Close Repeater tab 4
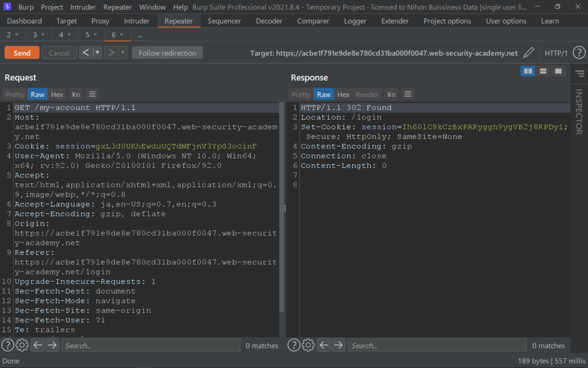 (x=69, y=35)
